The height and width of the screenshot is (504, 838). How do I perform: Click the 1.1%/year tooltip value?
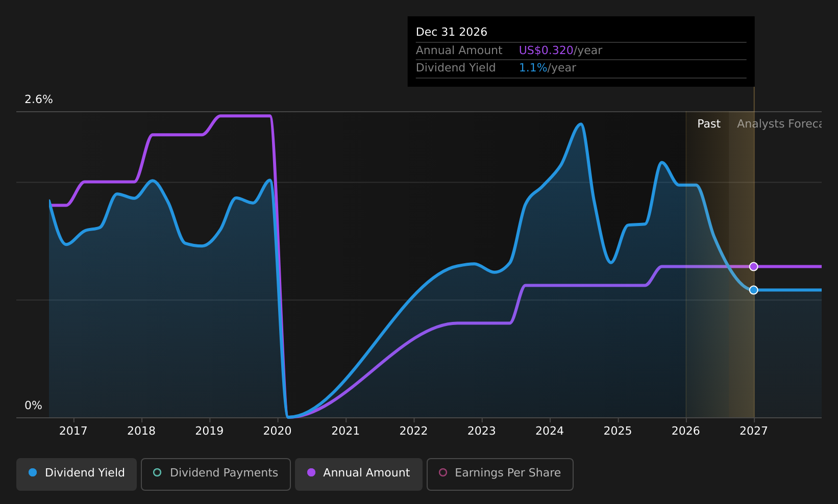point(547,68)
